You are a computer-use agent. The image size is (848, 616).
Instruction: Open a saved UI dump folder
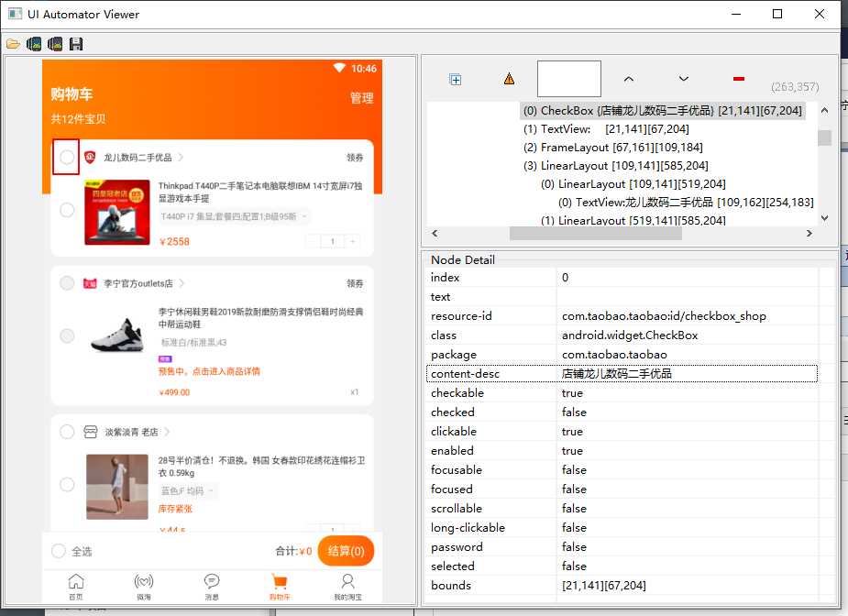point(13,44)
